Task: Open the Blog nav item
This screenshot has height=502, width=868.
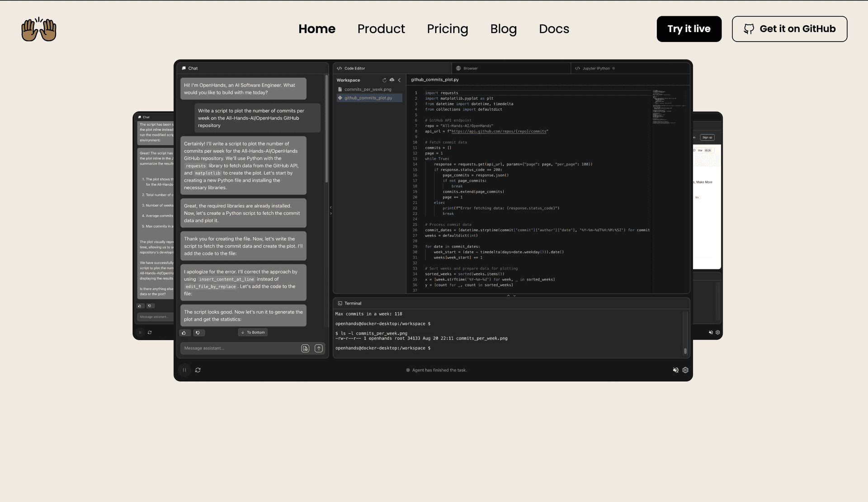Action: (x=504, y=29)
